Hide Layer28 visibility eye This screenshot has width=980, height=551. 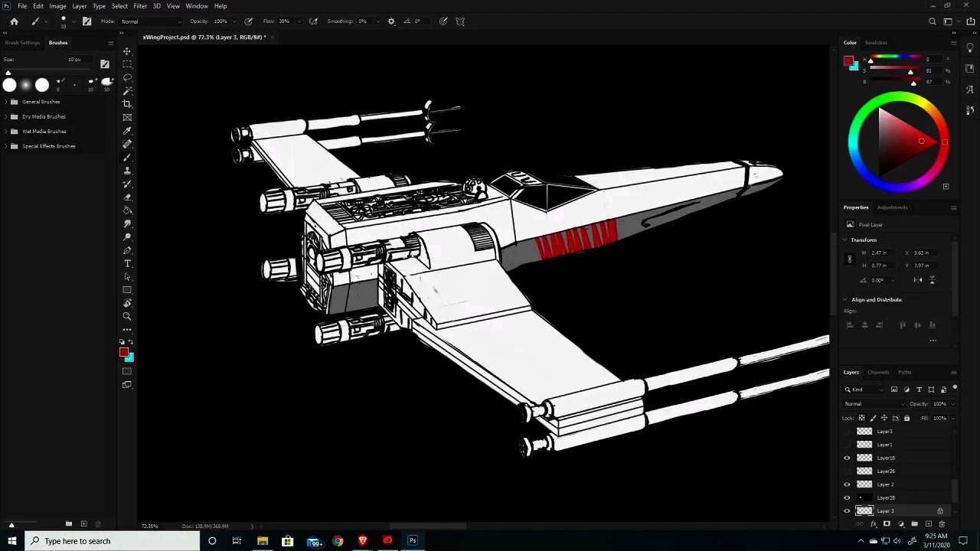pyautogui.click(x=847, y=497)
